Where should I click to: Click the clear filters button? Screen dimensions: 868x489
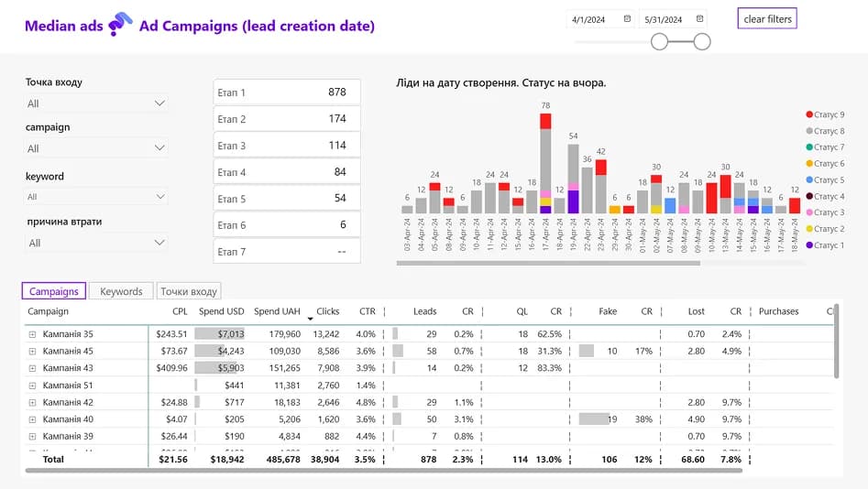767,19
